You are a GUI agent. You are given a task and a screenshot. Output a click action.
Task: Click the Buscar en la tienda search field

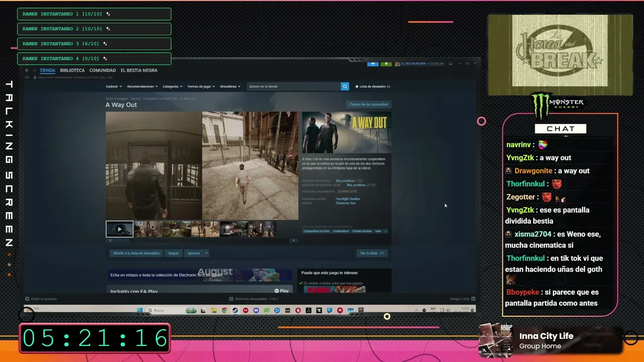pyautogui.click(x=294, y=86)
